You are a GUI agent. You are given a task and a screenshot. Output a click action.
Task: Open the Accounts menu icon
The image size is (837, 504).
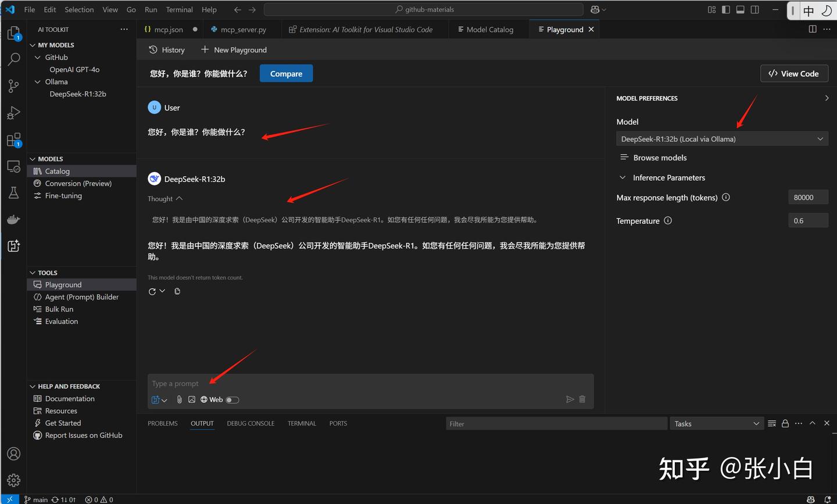13,454
